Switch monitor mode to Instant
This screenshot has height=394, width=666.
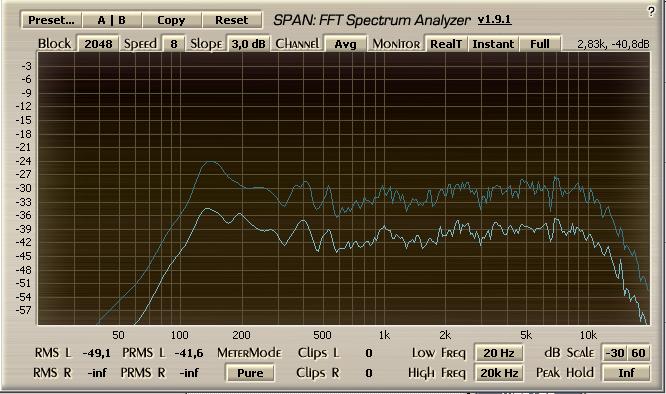click(493, 44)
